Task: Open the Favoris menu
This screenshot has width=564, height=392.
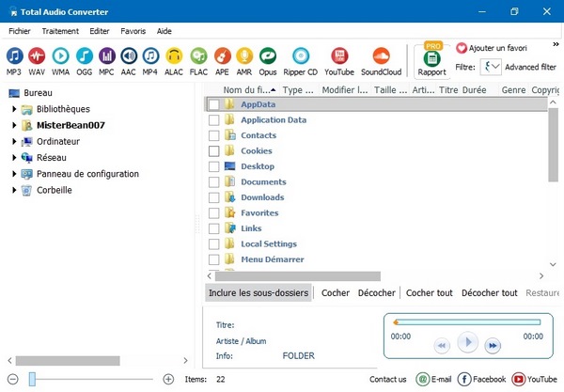Action: pos(133,31)
